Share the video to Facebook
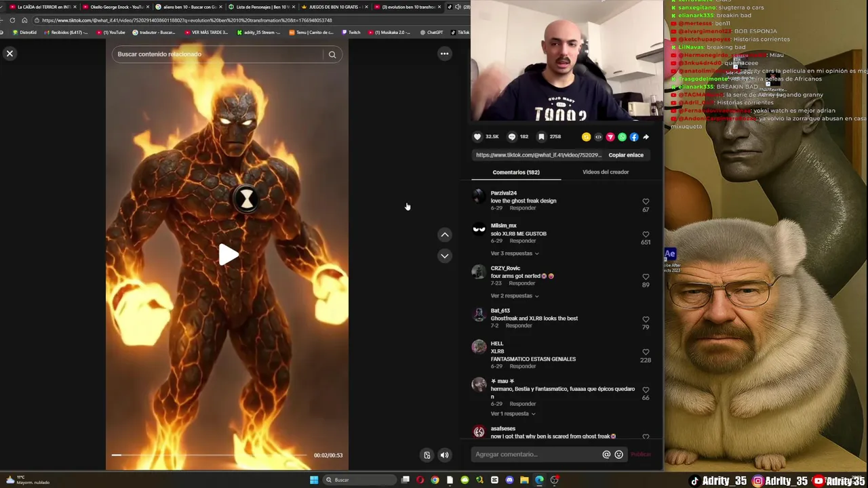 click(634, 137)
